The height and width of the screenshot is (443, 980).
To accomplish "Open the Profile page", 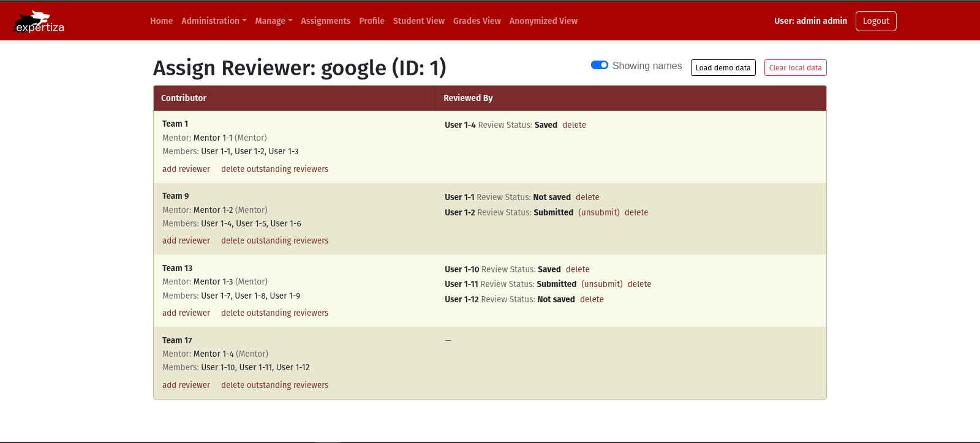I will [x=371, y=21].
